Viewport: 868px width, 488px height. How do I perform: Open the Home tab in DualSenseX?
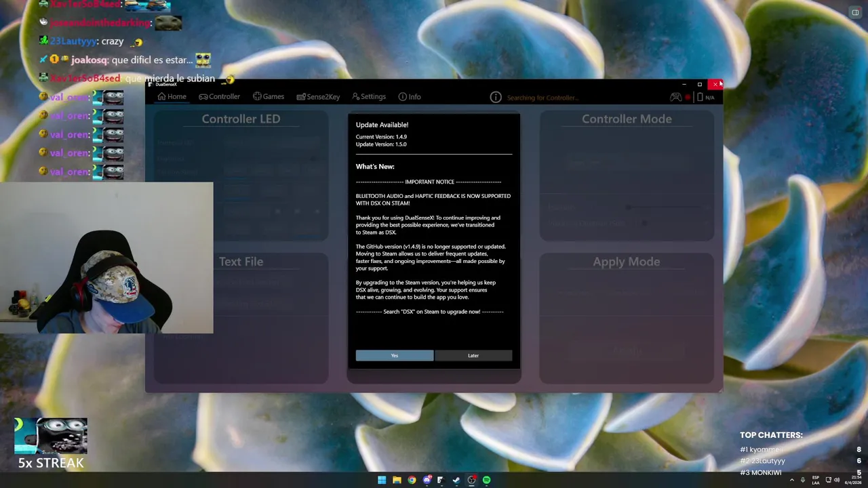172,97
